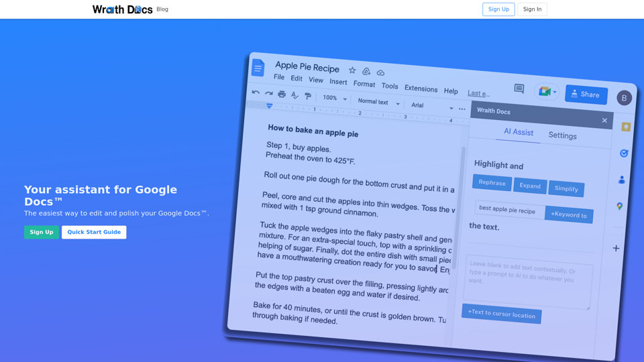Click heading How to bake an apple pie
Screen dimensions: 644x362
click(x=313, y=131)
